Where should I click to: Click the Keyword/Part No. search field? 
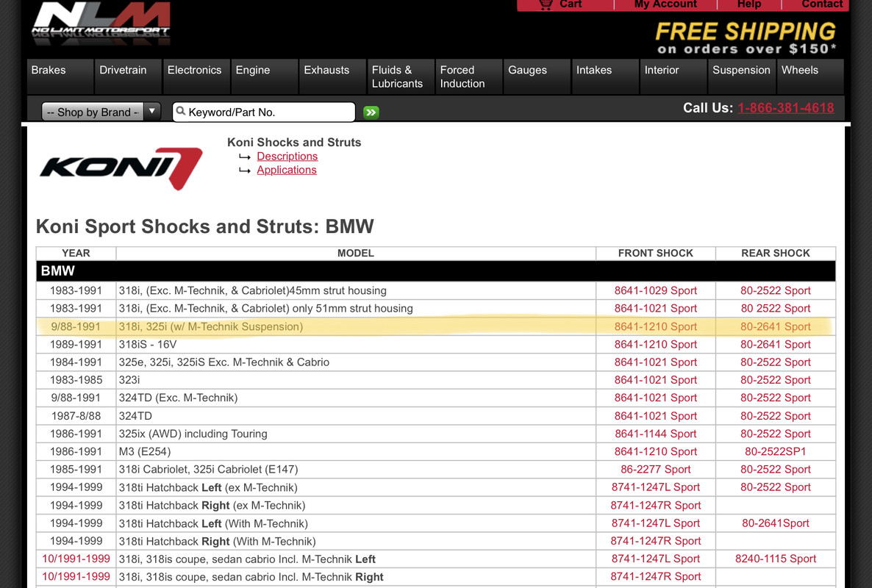(264, 112)
